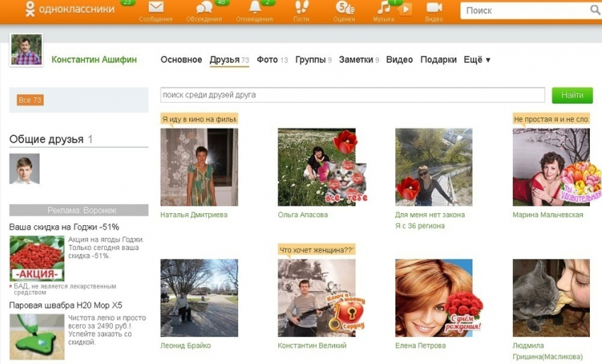602x364 pixels.
Task: Open status Я иду в кино на фильм
Action: tap(199, 119)
